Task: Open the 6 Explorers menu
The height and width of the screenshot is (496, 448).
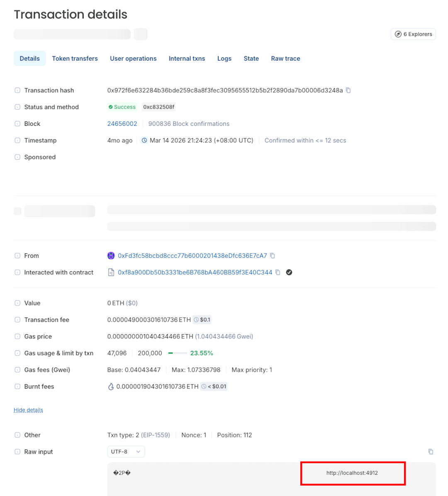Action: [413, 34]
